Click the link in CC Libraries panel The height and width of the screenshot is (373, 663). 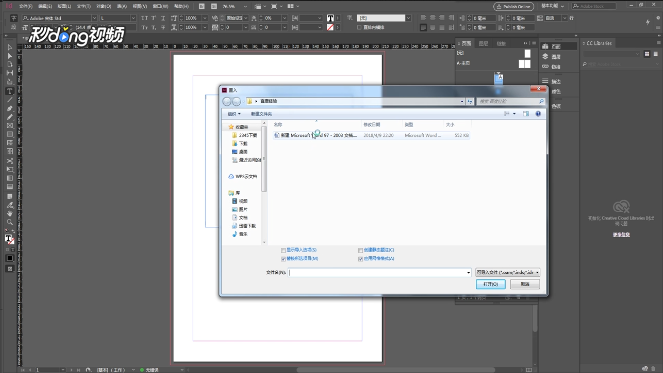pos(621,235)
